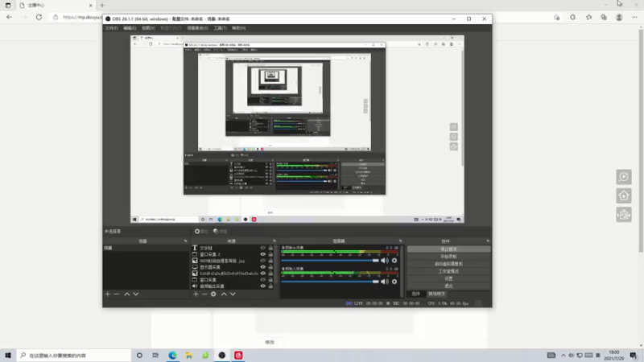Click the Windows taskbar search box

click(74, 356)
